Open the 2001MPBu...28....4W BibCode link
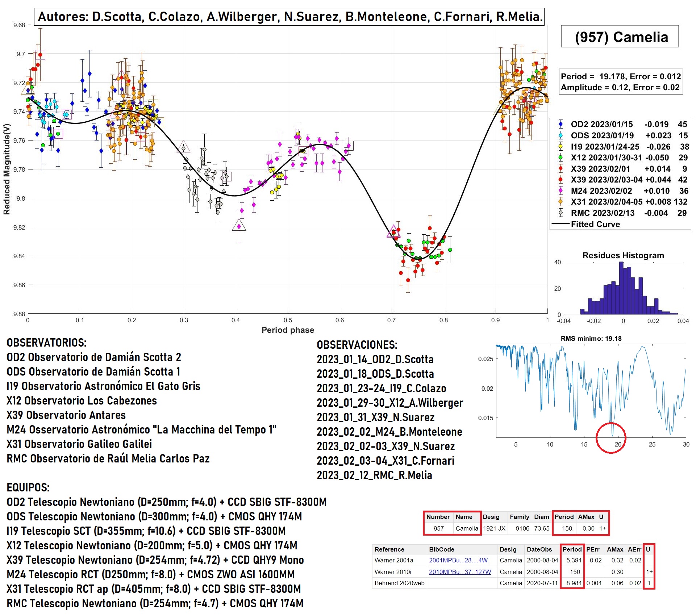Screen dimensions: 696x616 [458, 560]
